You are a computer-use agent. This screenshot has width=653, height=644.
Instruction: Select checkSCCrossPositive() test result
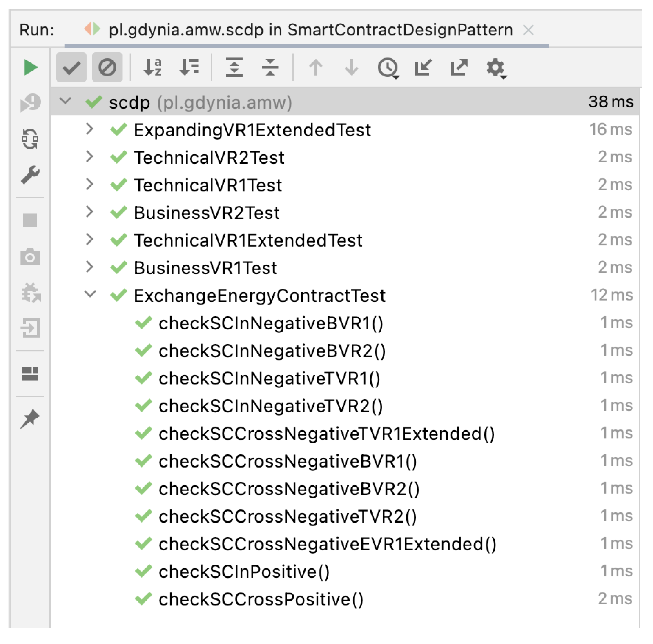point(261,599)
